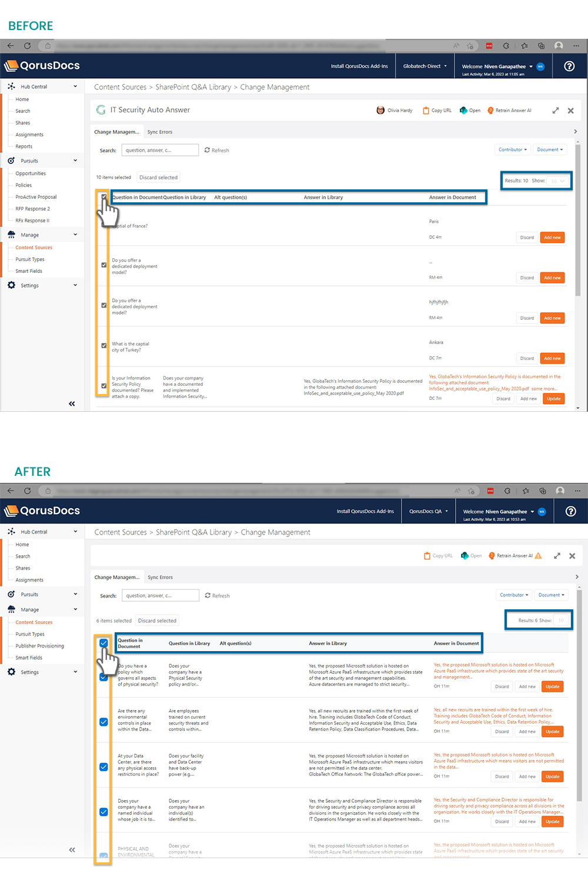Click Retrain Answer AI icon in BEFORE panel

[x=490, y=110]
